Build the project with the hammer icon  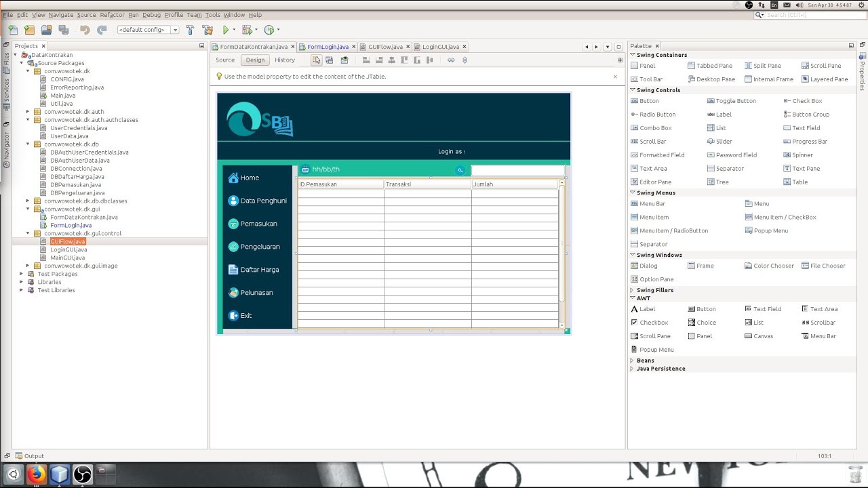tap(190, 30)
